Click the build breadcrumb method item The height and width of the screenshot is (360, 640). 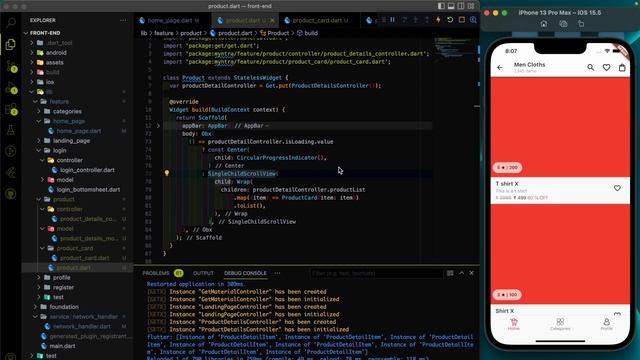click(x=307, y=33)
